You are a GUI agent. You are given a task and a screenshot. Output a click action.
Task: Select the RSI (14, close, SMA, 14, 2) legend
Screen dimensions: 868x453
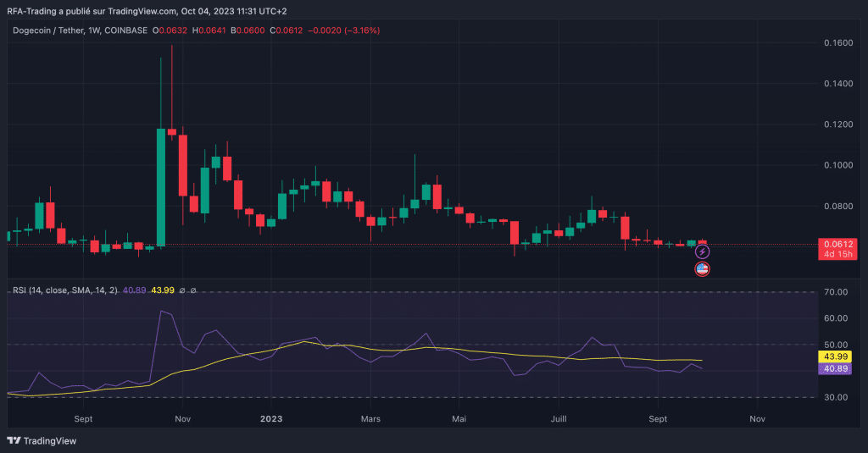pyautogui.click(x=64, y=290)
